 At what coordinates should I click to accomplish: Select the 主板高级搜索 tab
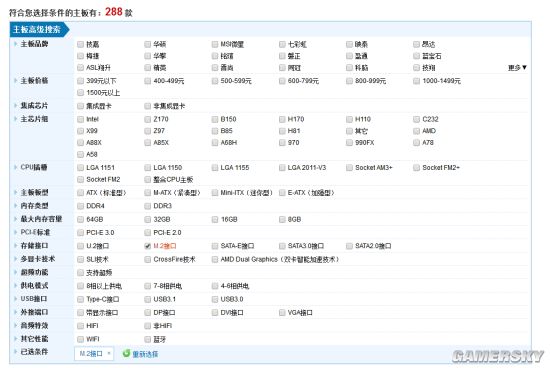tap(39, 29)
